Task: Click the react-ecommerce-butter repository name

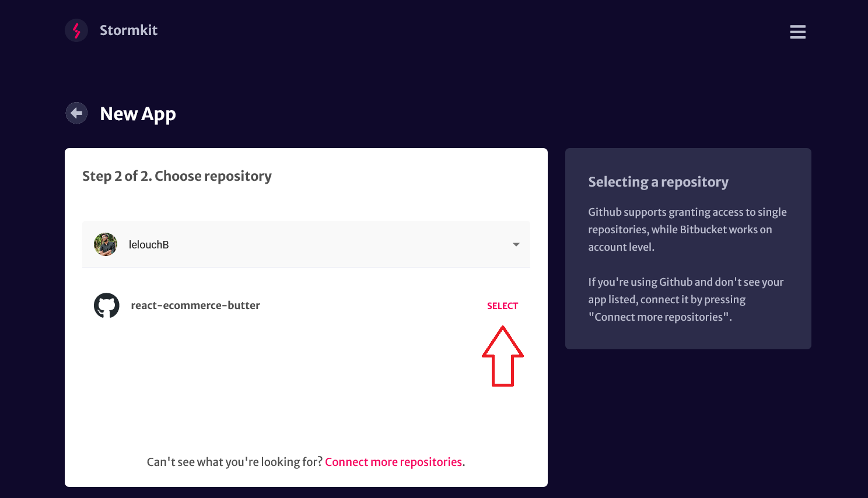Action: tap(195, 306)
